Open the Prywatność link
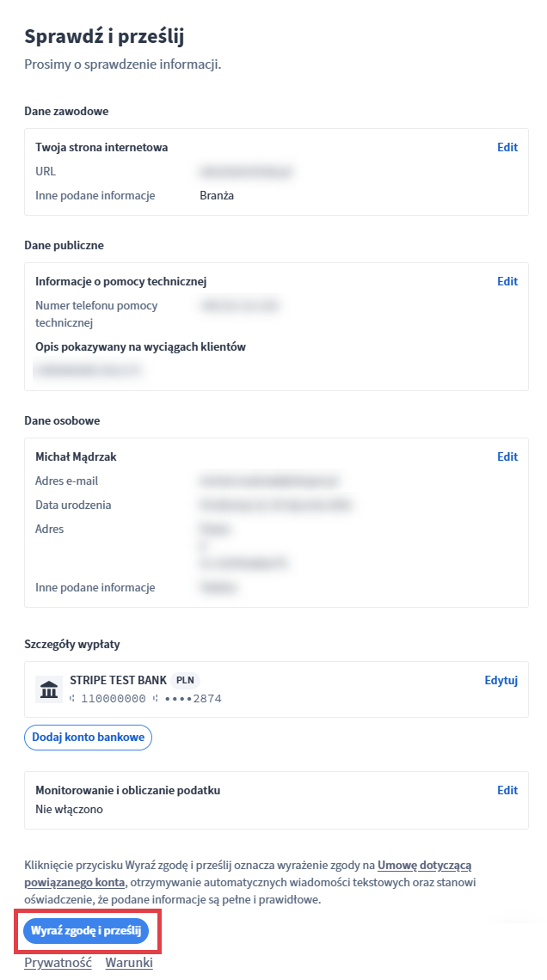This screenshot has height=980, width=547. point(58,963)
